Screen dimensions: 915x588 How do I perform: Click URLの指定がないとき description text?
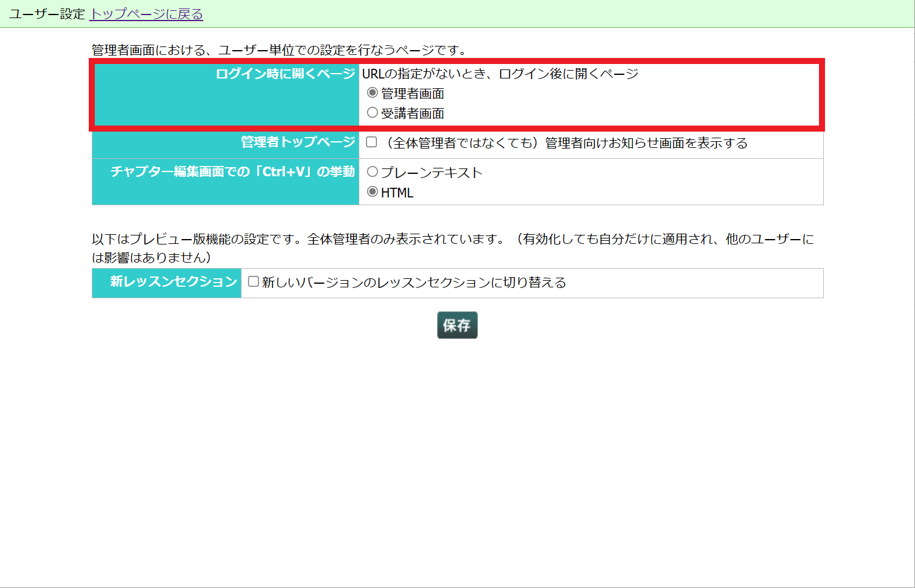coord(500,74)
